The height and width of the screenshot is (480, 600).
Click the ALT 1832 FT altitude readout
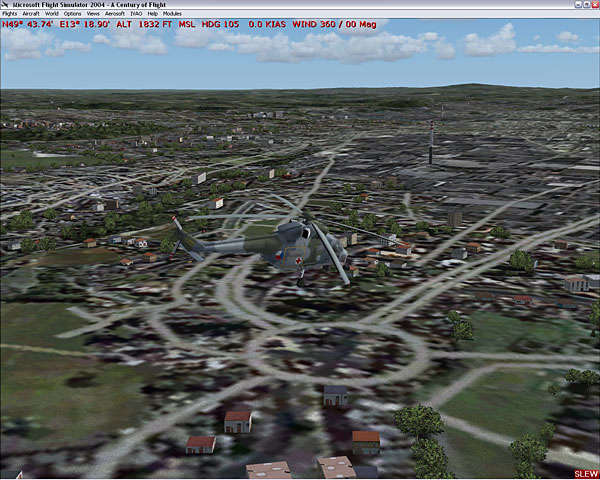(144, 24)
